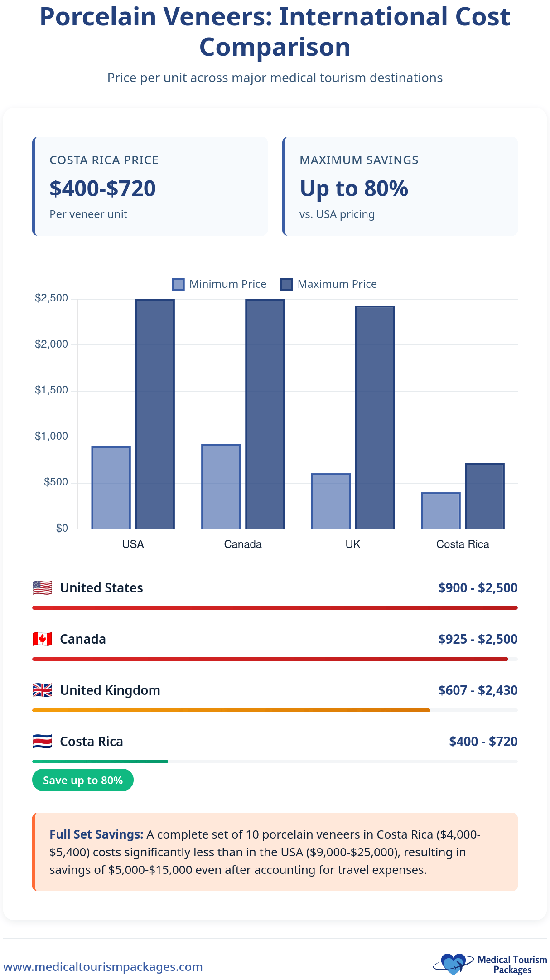Select the Maximum Savings card
The width and height of the screenshot is (550, 980).
(x=400, y=186)
